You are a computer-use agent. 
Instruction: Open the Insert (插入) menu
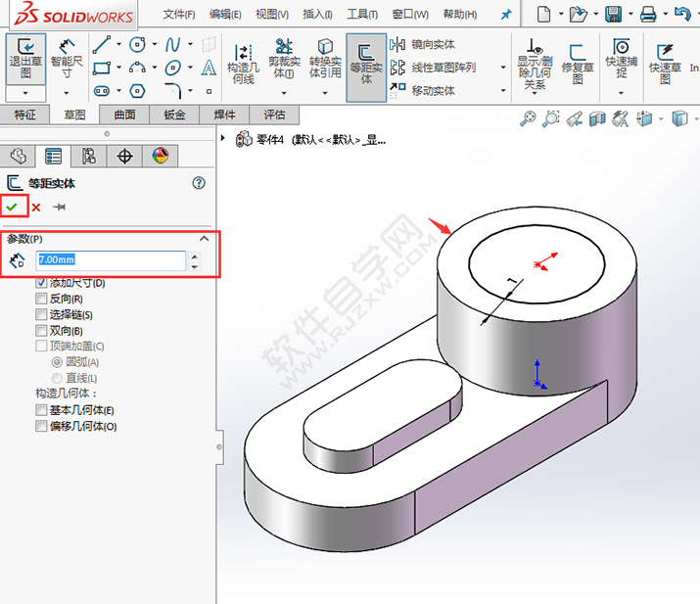[317, 15]
